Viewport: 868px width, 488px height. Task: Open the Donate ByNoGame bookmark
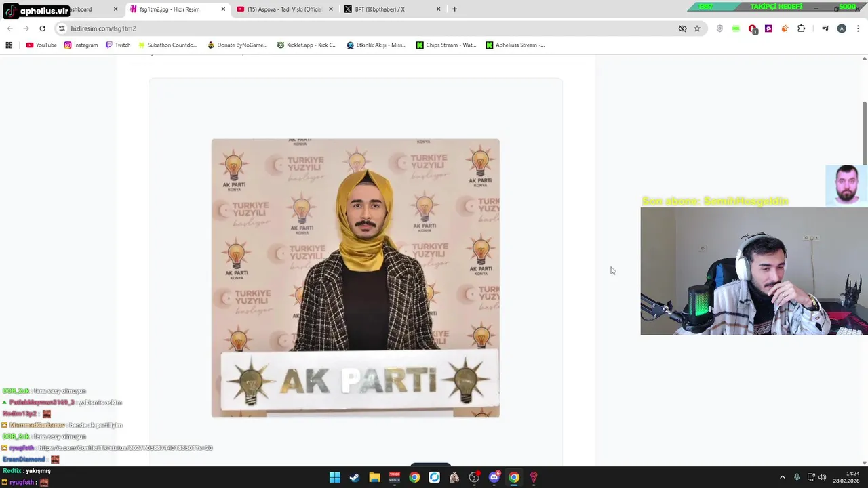click(237, 45)
